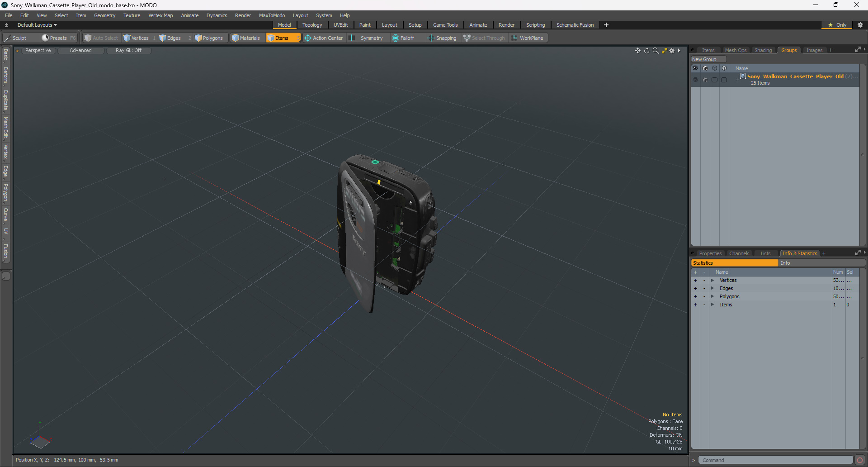Open the Advanced shading style dropdown

81,51
